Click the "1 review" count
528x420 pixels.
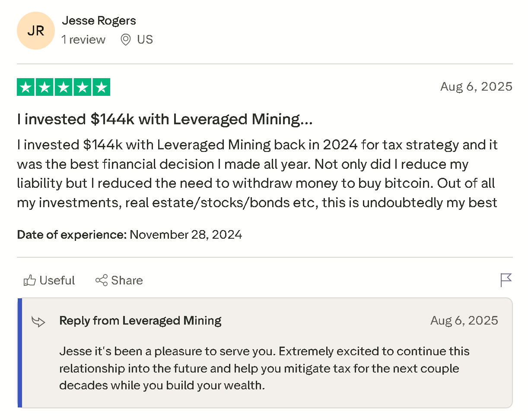(83, 40)
